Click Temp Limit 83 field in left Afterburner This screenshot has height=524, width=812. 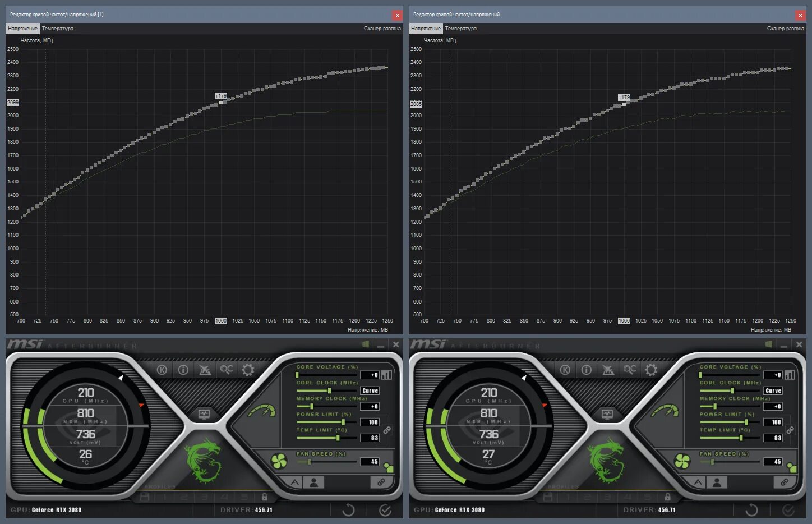[x=370, y=438]
